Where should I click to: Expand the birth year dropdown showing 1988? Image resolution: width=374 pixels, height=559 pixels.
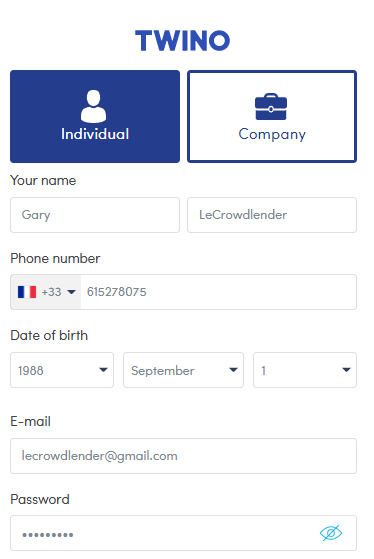(62, 370)
